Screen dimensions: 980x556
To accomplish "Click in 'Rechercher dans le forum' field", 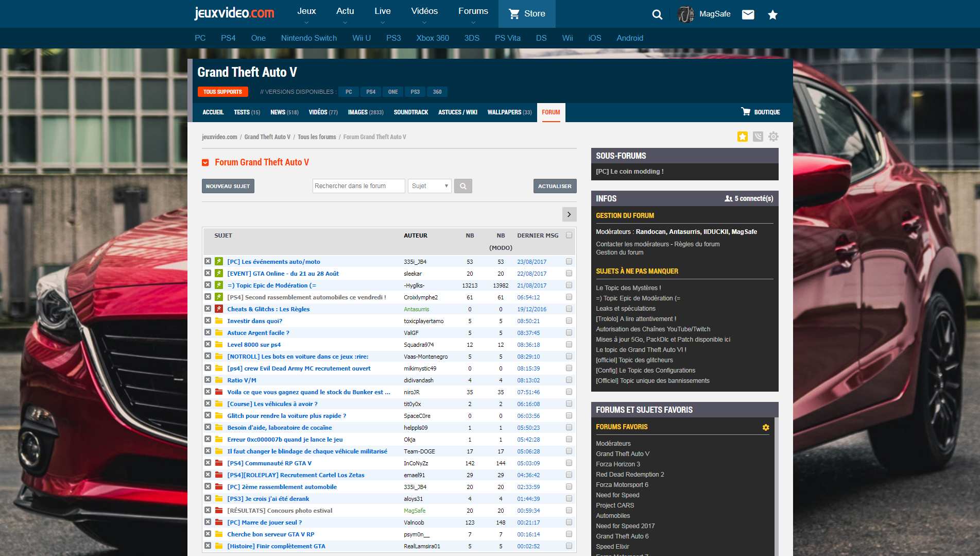I will [x=359, y=186].
